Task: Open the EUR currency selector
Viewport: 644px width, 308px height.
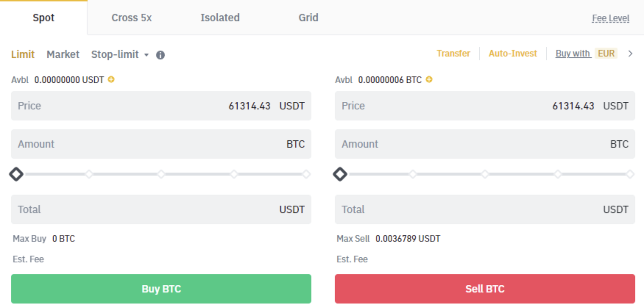Action: (x=606, y=54)
